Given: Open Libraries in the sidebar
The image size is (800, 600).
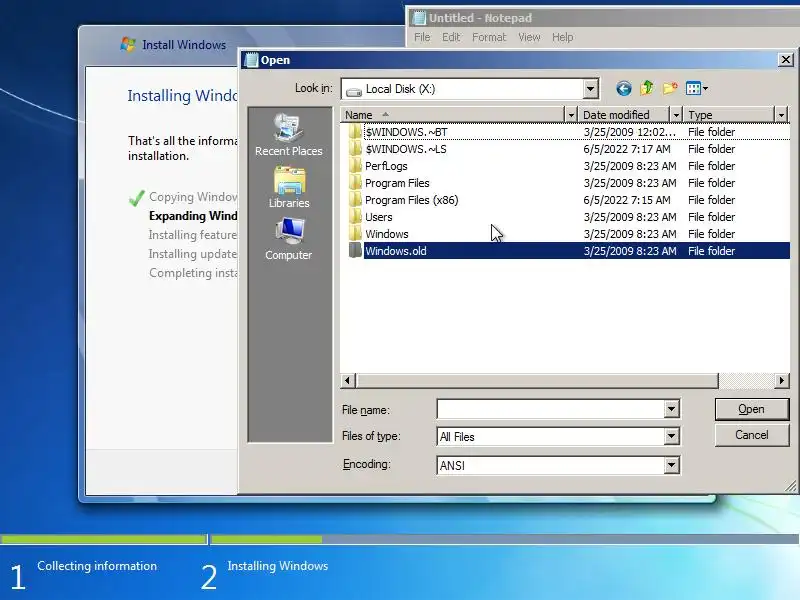Looking at the screenshot, I should click(x=289, y=187).
